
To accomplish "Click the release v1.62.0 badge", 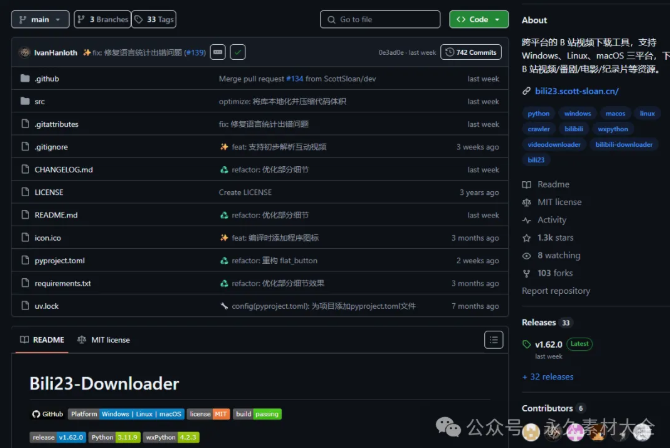I will click(58, 437).
